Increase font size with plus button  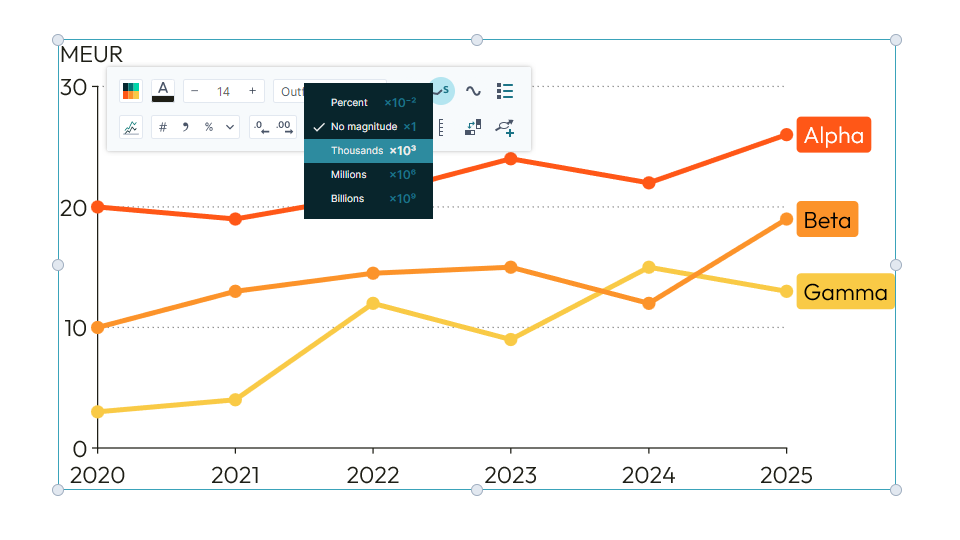[x=252, y=91]
